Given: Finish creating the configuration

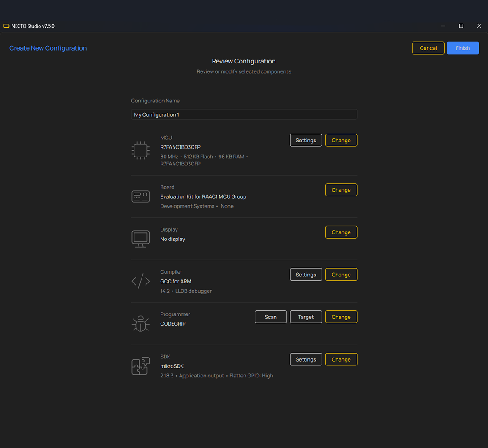Looking at the screenshot, I should pos(462,48).
